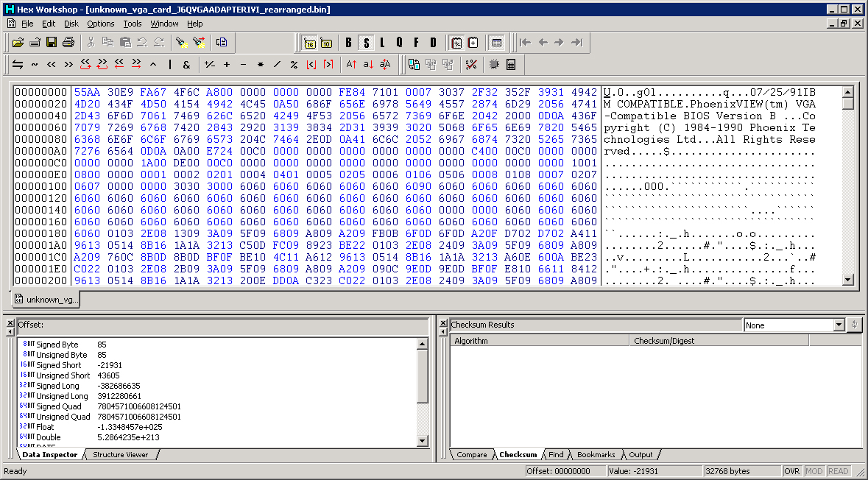Select the unknown_vg... document tab

point(46,300)
